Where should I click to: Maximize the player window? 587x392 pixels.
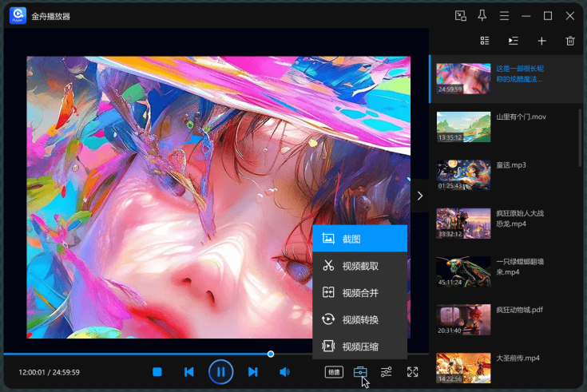548,16
